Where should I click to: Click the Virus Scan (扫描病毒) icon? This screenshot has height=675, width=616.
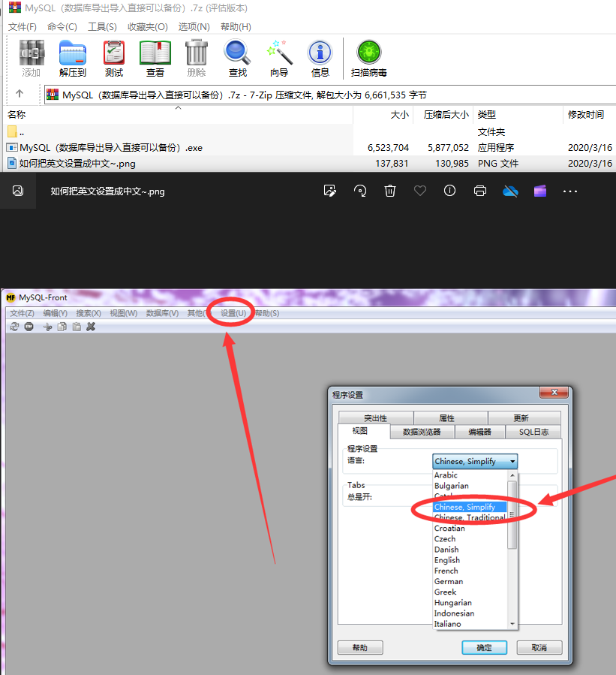point(368,53)
